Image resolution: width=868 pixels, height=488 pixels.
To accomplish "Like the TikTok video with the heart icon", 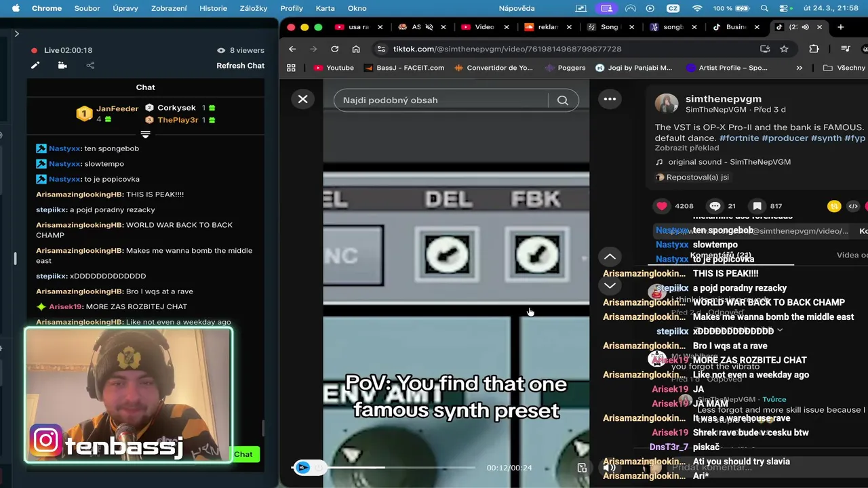I will 662,206.
